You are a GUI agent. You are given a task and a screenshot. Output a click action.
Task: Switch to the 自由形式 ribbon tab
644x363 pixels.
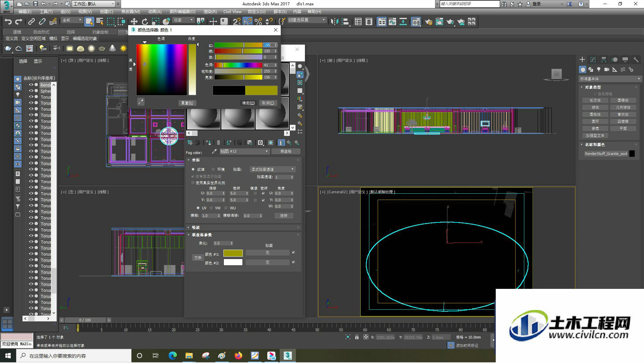pyautogui.click(x=41, y=32)
